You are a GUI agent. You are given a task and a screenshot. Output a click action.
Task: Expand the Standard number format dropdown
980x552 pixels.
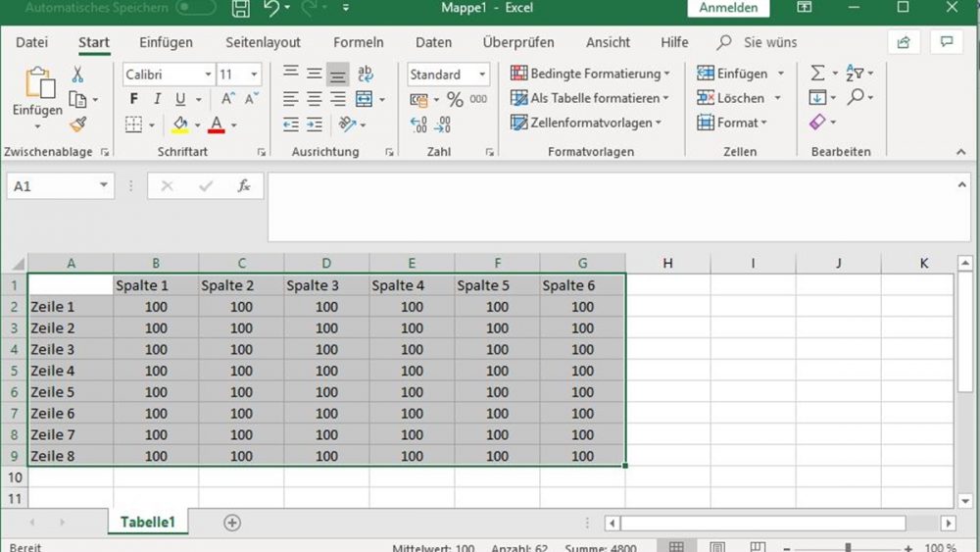coord(482,75)
